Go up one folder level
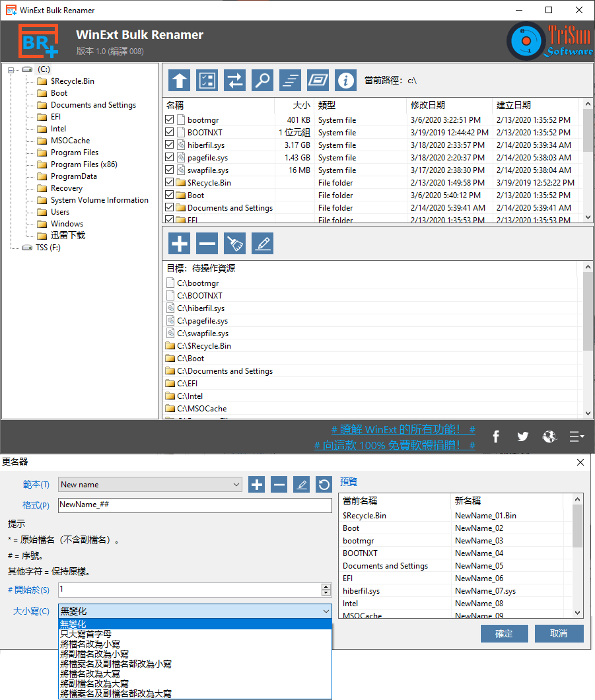 [180, 81]
